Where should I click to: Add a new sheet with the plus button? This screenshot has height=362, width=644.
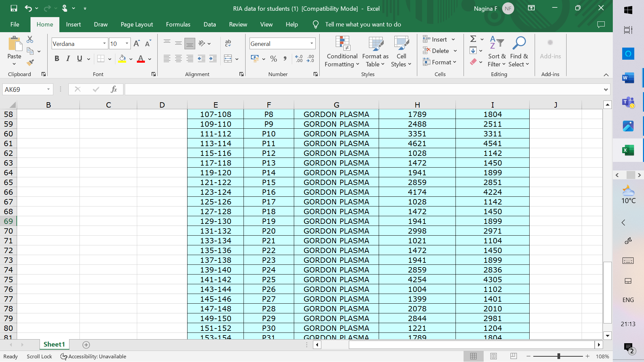[86, 344]
